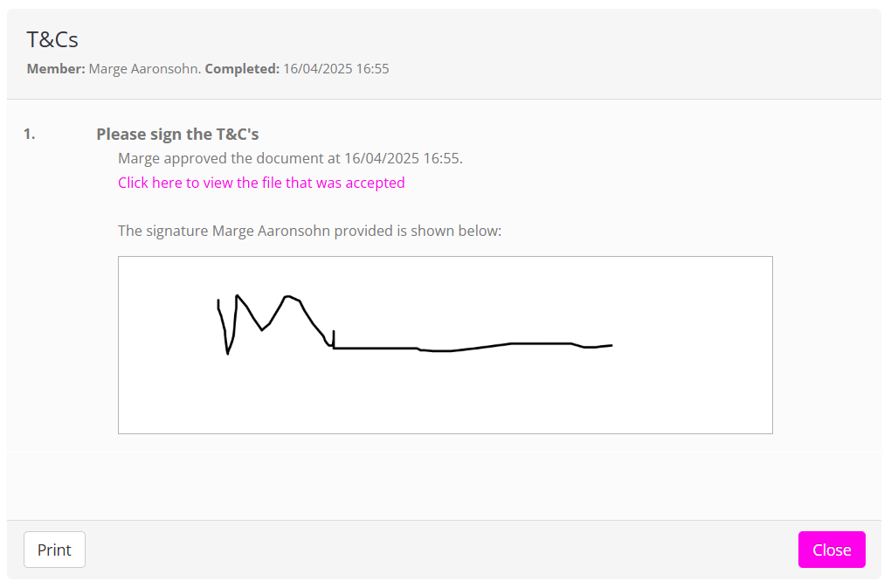Select the member name Marge Aaronsohn in the header

[x=145, y=68]
